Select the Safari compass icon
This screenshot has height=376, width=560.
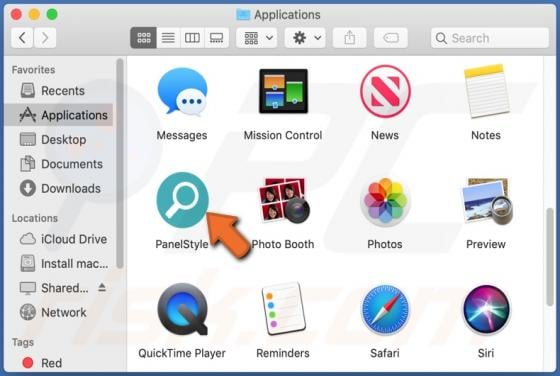pyautogui.click(x=385, y=309)
